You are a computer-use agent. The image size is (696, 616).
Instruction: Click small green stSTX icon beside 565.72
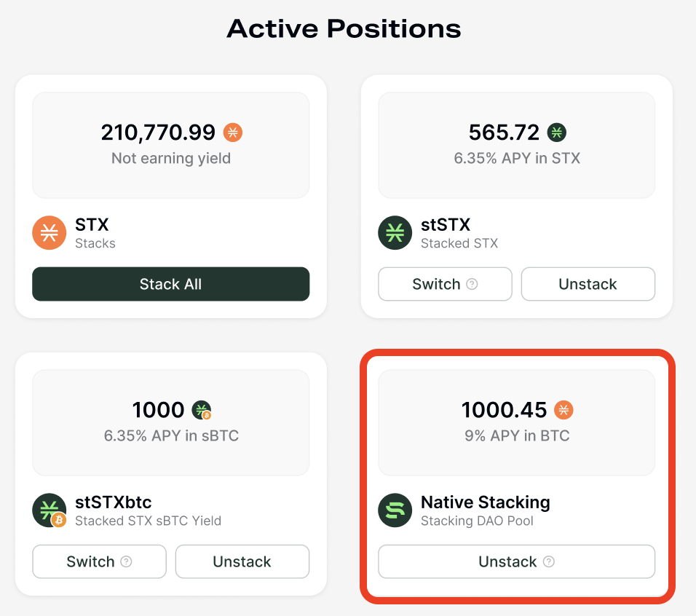tap(557, 133)
